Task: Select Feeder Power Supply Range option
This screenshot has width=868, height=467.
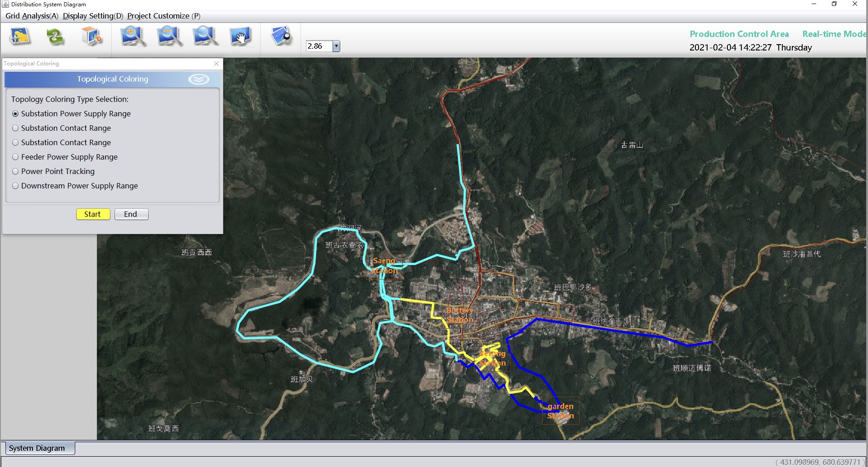Action: [15, 157]
